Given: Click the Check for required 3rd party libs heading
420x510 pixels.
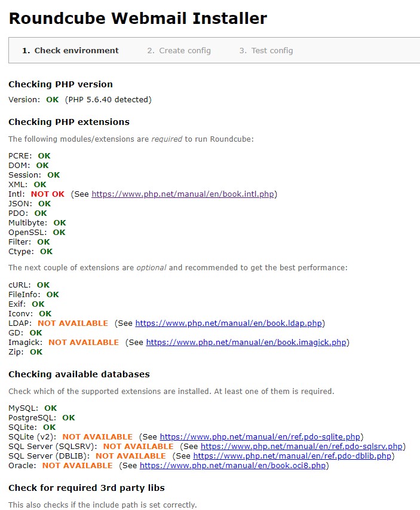Looking at the screenshot, I should point(86,488).
